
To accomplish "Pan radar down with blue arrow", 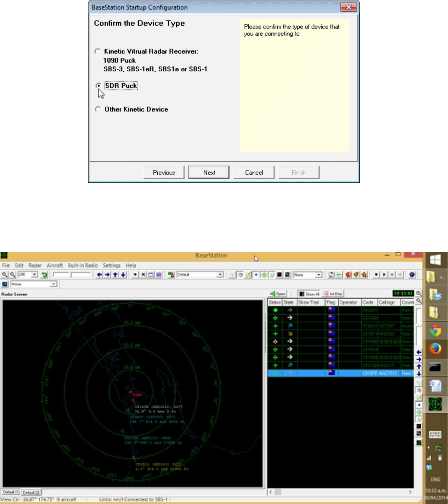I will point(123,275).
